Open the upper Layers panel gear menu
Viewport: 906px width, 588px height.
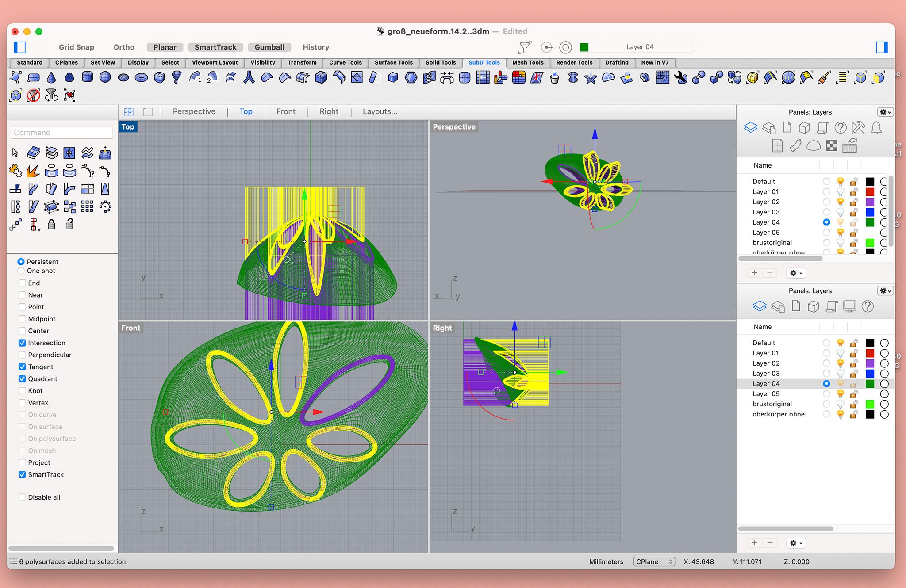click(885, 112)
